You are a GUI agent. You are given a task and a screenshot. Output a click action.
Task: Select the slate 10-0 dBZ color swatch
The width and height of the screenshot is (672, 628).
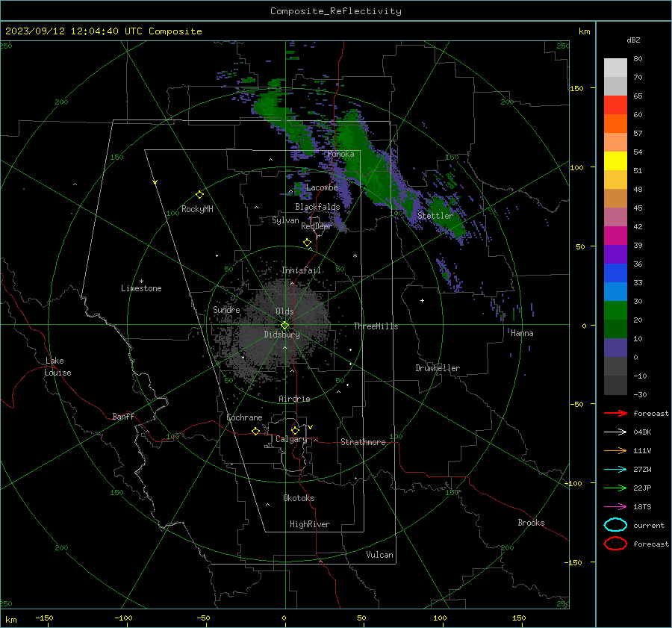tap(615, 347)
